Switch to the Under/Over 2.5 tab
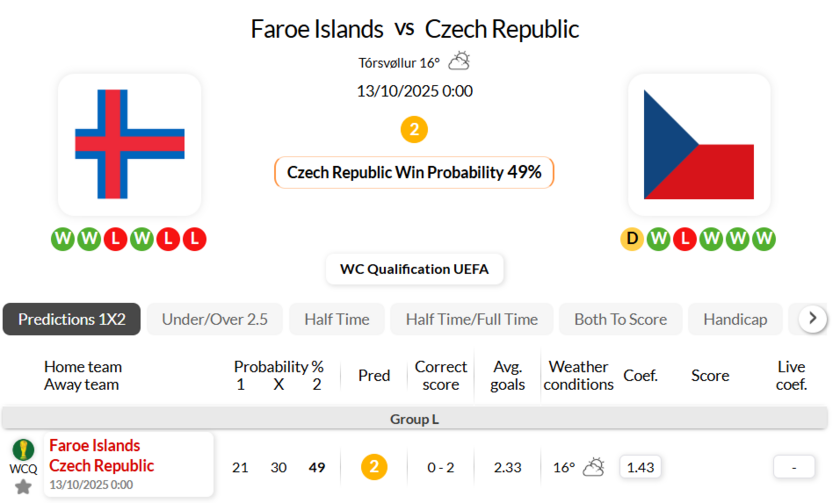The width and height of the screenshot is (840, 503). tap(215, 319)
